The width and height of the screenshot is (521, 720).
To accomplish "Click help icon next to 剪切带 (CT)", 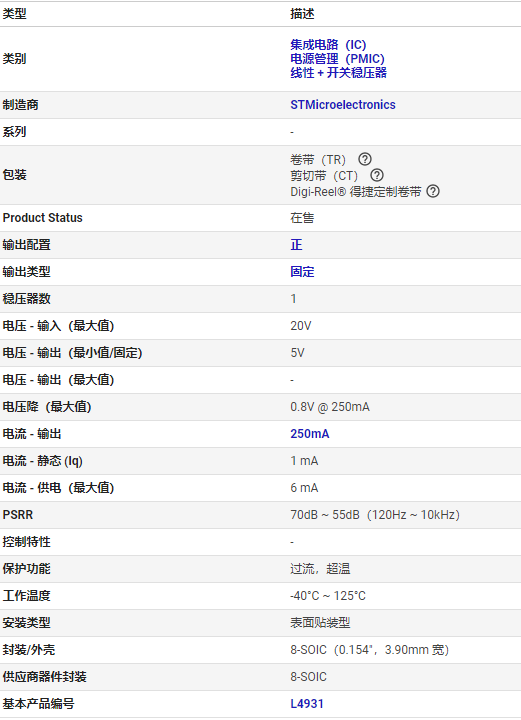I will pyautogui.click(x=377, y=175).
